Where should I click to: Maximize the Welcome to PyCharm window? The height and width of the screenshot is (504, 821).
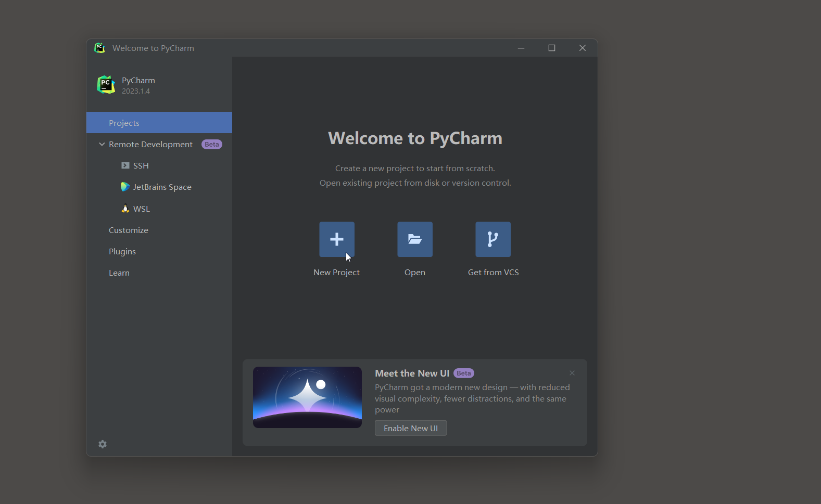552,48
